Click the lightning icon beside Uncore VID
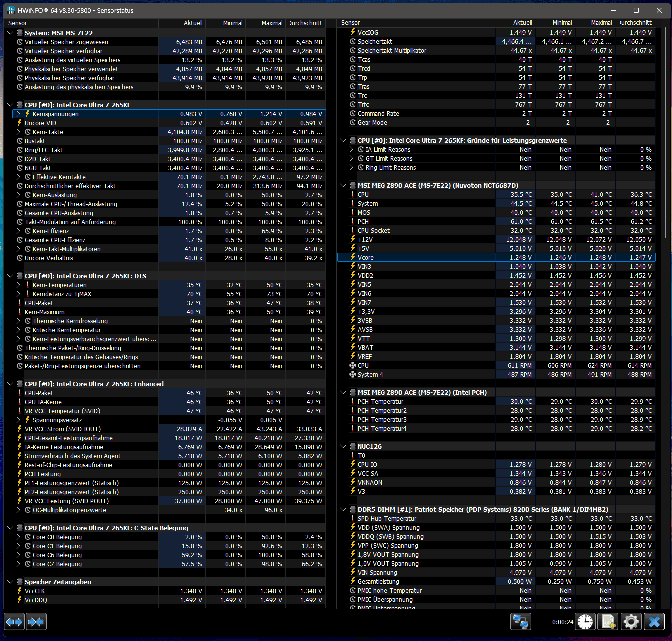 [20, 123]
